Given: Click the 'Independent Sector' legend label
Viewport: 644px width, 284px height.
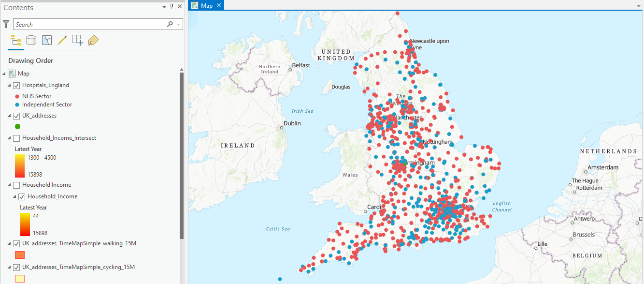Looking at the screenshot, I should 47,105.
